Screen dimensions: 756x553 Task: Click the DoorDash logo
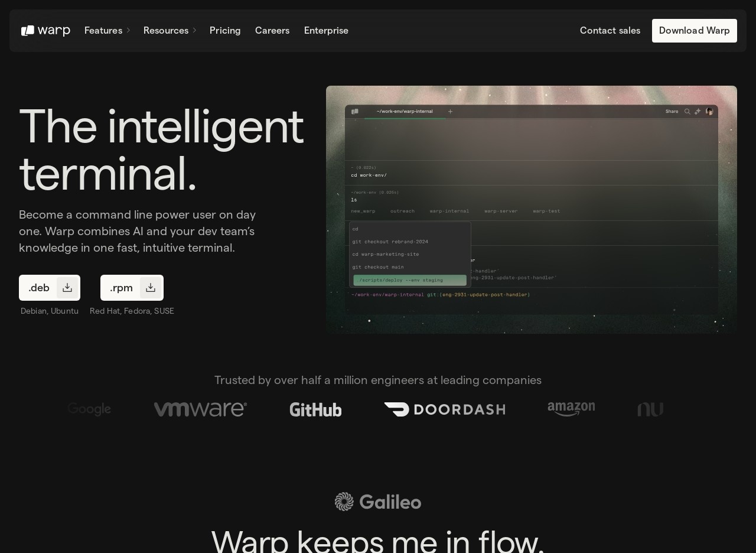pos(445,409)
